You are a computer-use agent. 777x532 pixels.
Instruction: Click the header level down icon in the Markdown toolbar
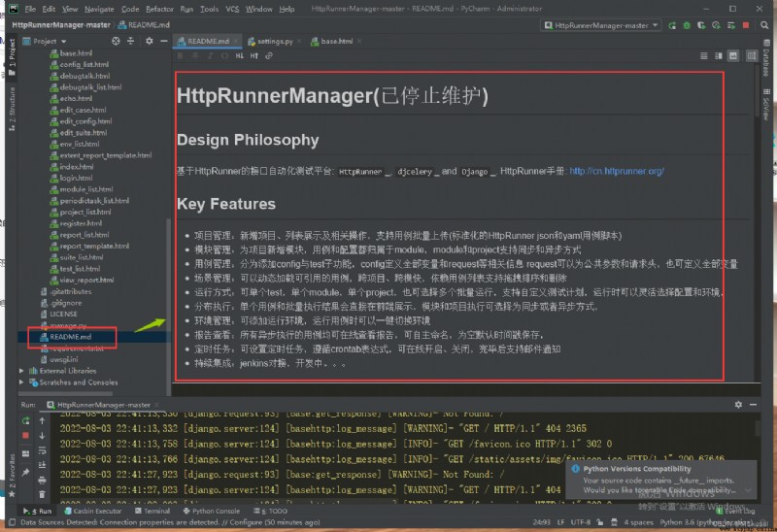(239, 56)
